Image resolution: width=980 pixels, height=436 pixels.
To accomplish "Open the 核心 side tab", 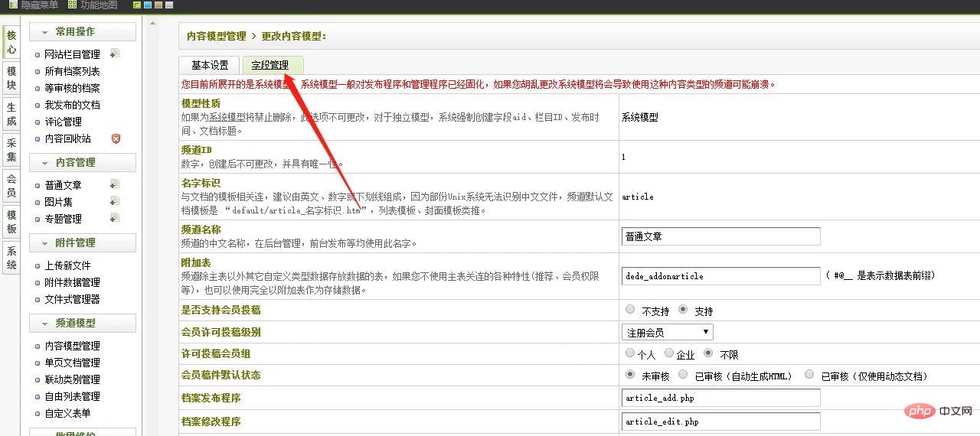I will [x=11, y=42].
